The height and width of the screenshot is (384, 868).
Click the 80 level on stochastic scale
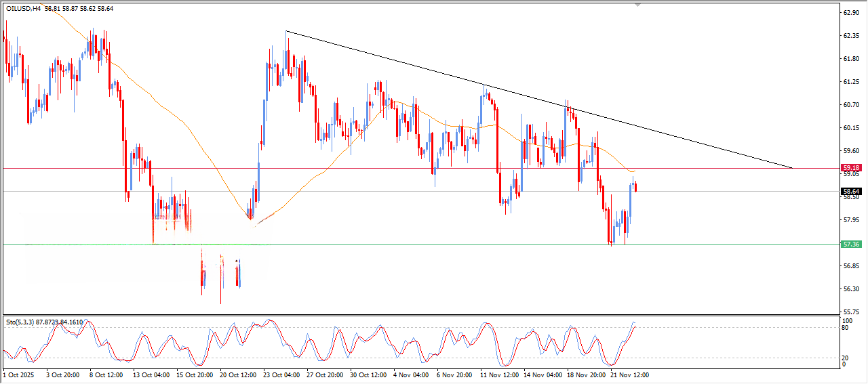click(846, 328)
